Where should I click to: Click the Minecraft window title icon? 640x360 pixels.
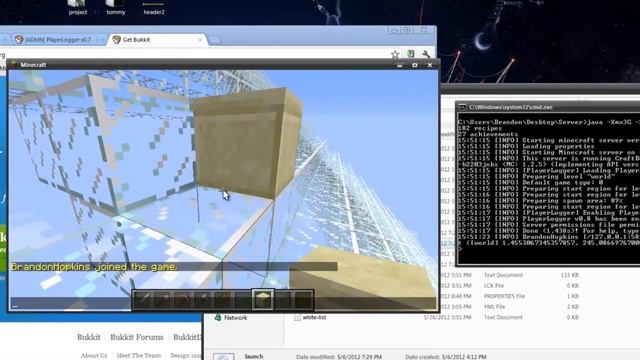(14, 64)
